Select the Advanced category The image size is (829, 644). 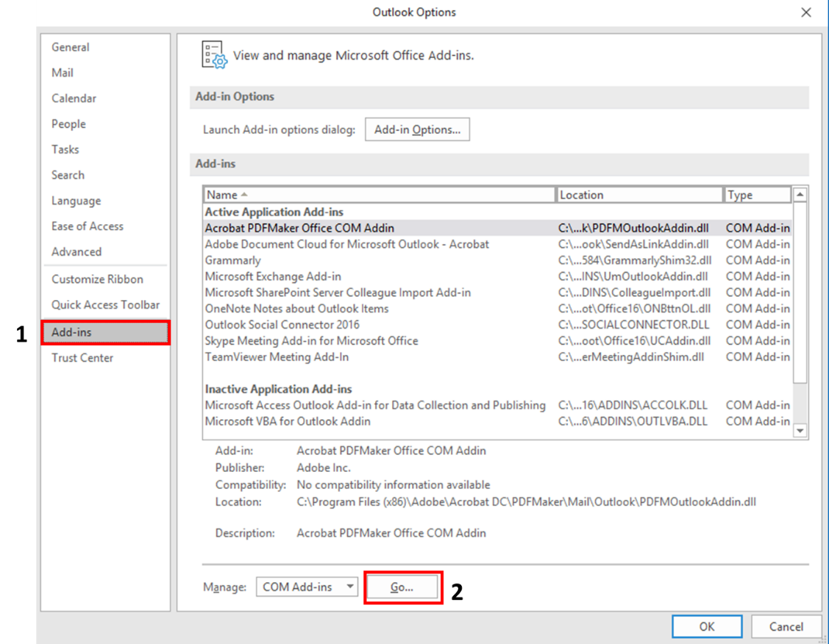click(77, 252)
